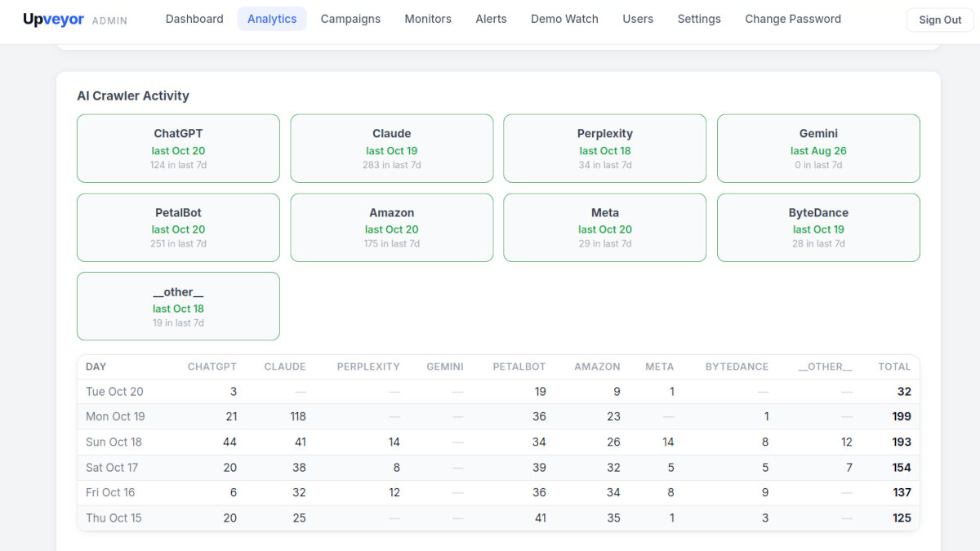Image resolution: width=980 pixels, height=551 pixels.
Task: Open the Dashboard page
Action: pos(194,19)
